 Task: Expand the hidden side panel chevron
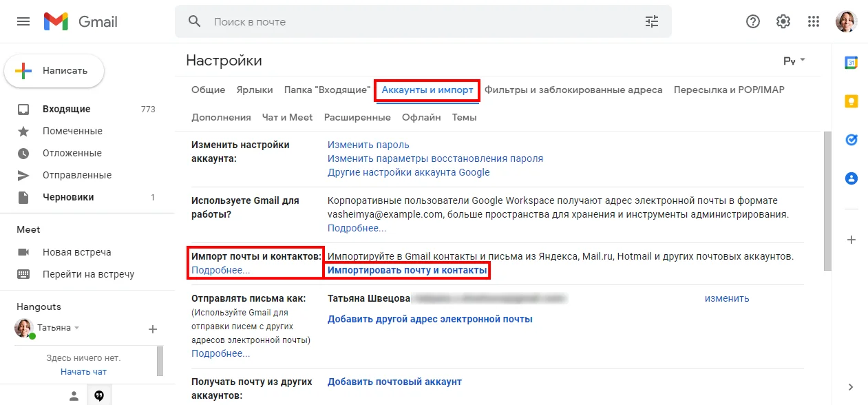pyautogui.click(x=851, y=387)
